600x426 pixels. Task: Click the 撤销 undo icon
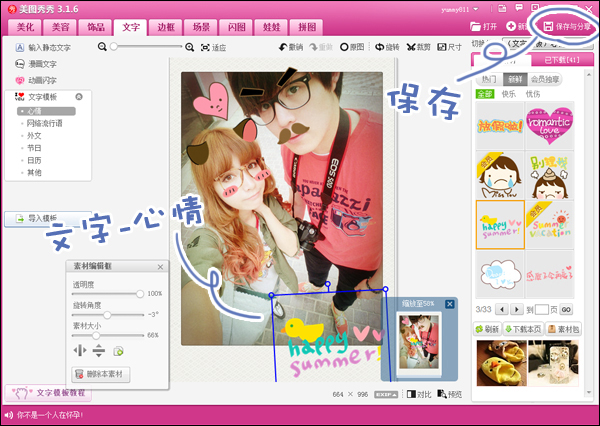tap(291, 47)
